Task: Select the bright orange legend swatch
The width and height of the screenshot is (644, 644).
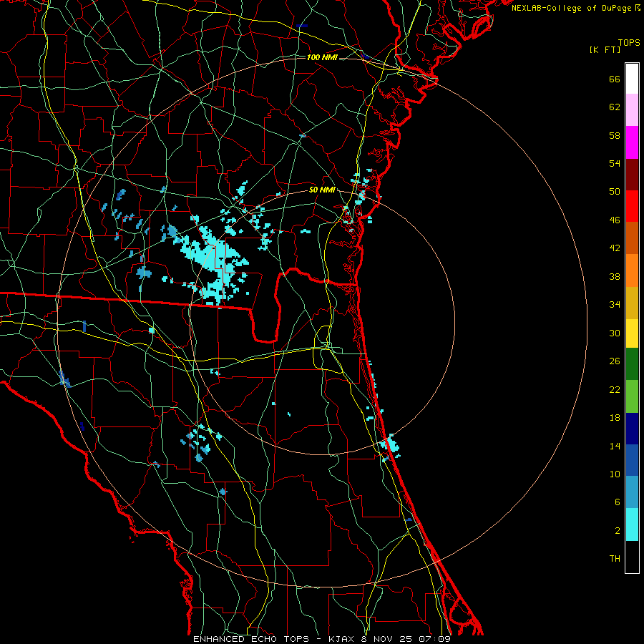Action: click(632, 270)
